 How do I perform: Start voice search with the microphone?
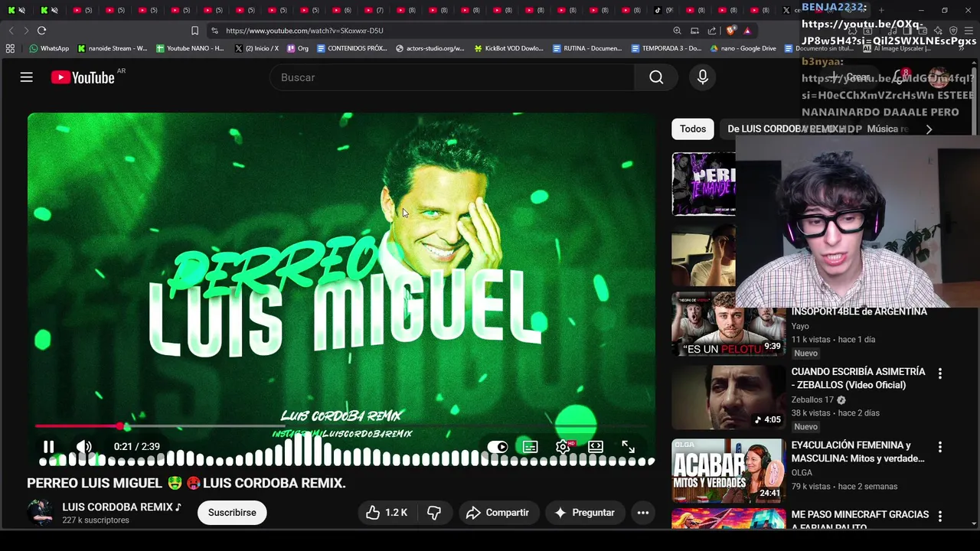[x=703, y=77]
